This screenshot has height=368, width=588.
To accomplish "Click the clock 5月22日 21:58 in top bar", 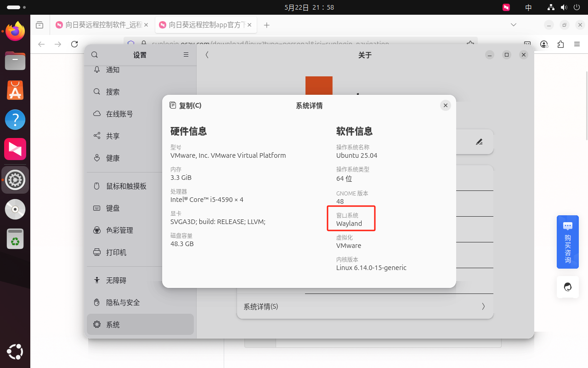I will pos(309,7).
